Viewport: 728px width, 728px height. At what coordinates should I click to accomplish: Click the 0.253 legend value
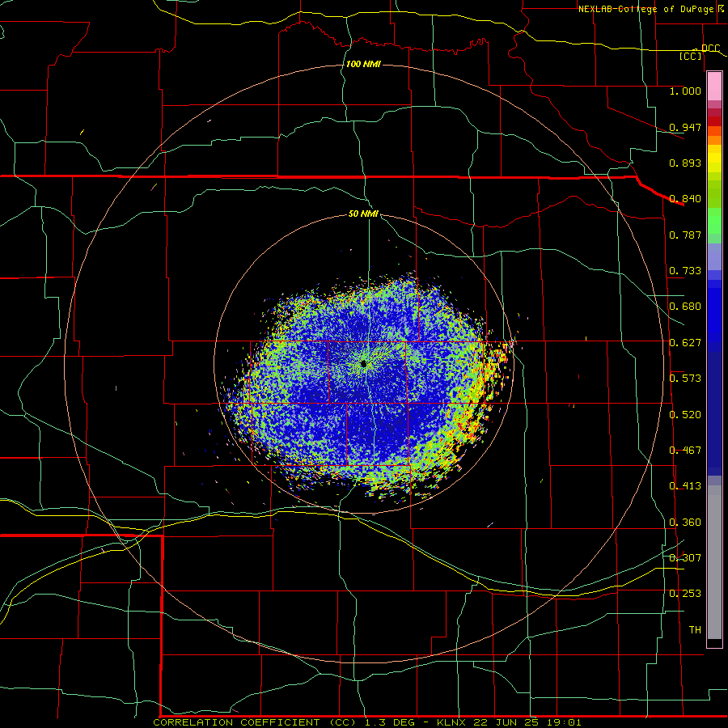click(x=685, y=594)
